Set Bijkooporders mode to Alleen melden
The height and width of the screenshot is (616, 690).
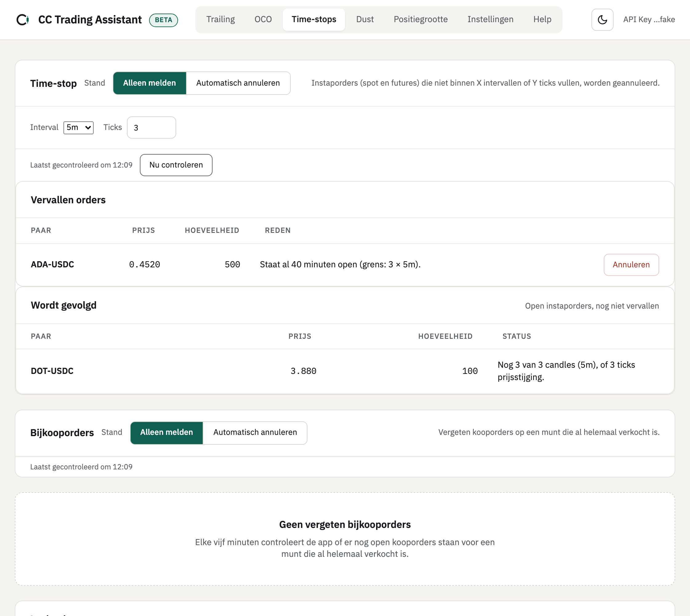(x=166, y=432)
